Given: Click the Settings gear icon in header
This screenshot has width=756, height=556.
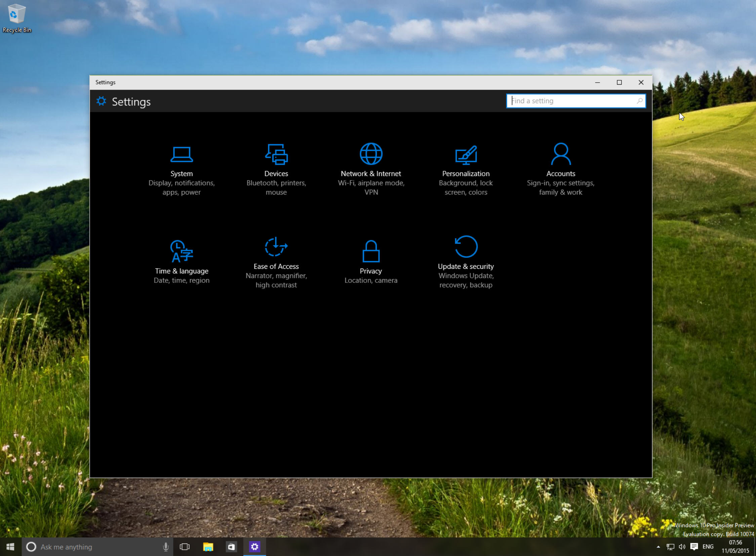Looking at the screenshot, I should (102, 101).
